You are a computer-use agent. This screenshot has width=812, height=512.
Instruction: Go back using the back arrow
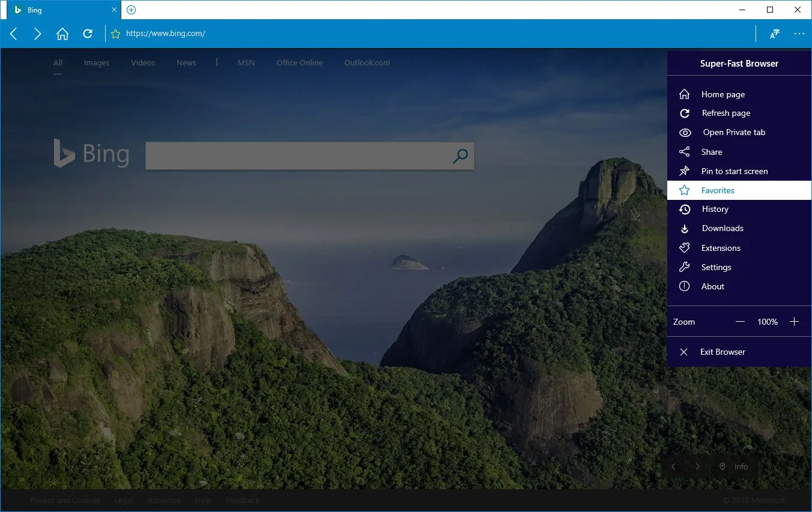[x=13, y=34]
